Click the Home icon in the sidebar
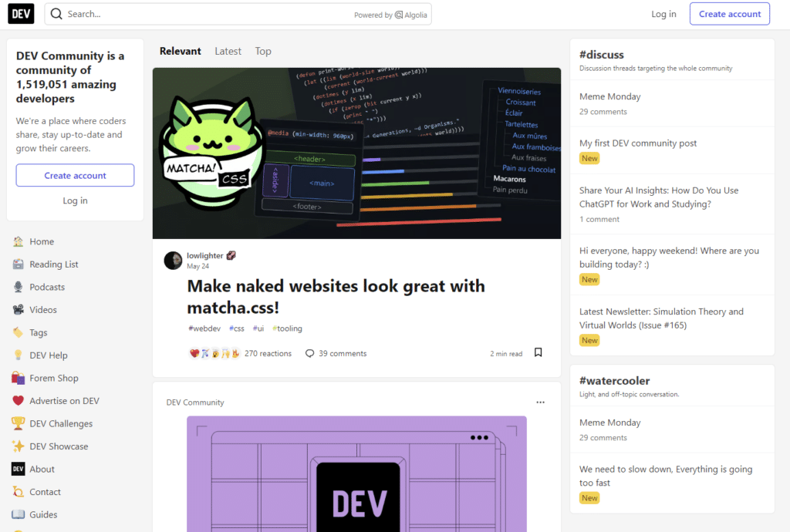The height and width of the screenshot is (532, 790). pyautogui.click(x=17, y=241)
